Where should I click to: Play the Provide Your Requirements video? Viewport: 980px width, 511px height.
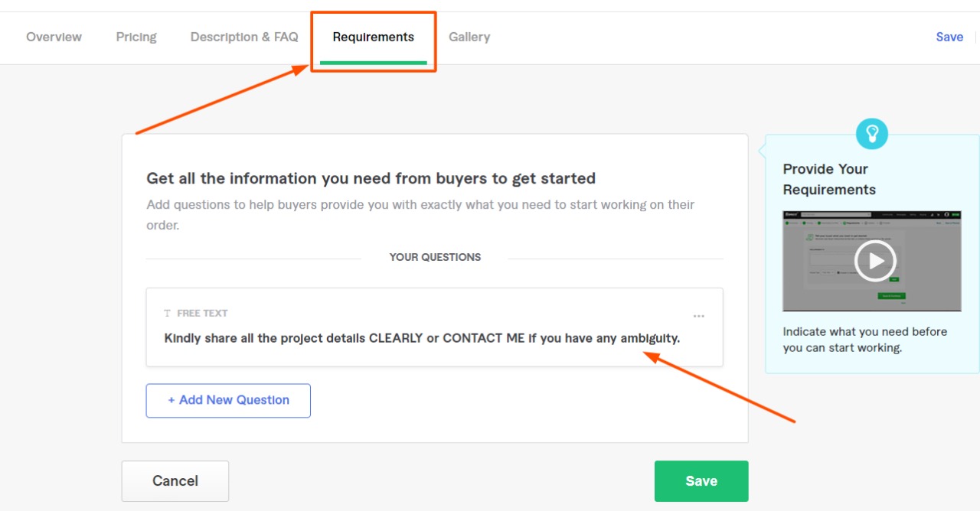click(874, 262)
